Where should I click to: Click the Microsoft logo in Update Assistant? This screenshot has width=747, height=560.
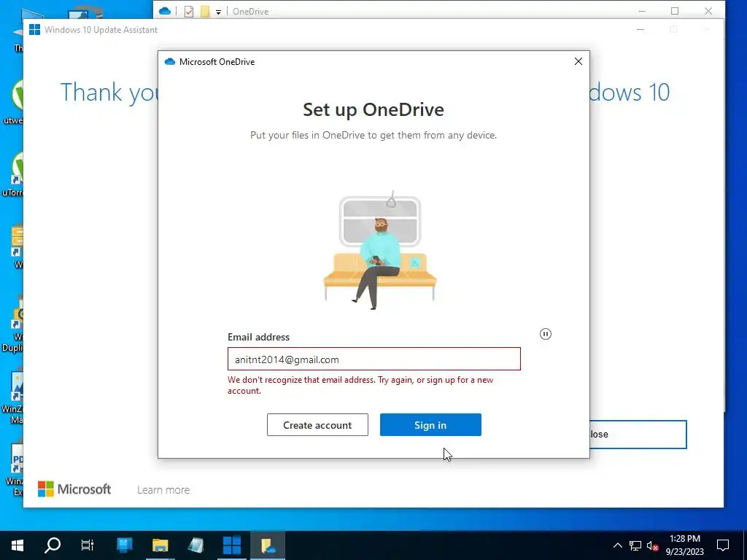pos(74,489)
